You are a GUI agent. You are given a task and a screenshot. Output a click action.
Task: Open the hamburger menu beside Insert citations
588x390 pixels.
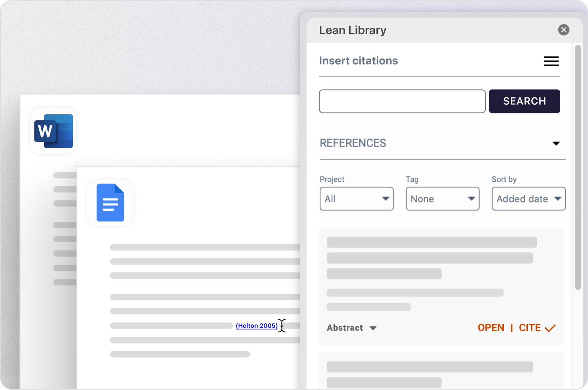click(551, 61)
